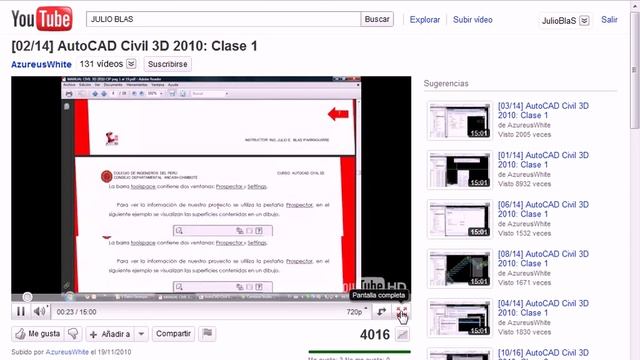This screenshot has height=360, width=640.
Task: Click 'Visto 1532 veces' text
Action: 524,233
